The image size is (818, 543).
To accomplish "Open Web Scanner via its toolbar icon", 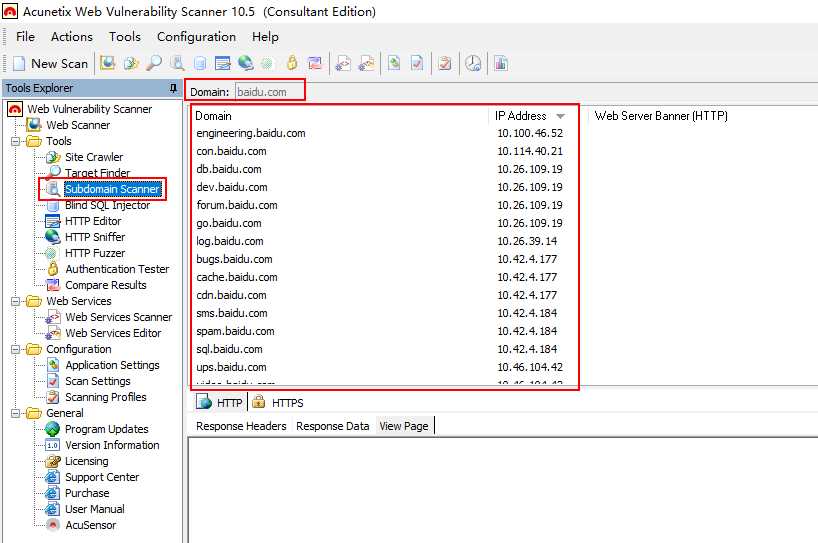I will coord(107,63).
